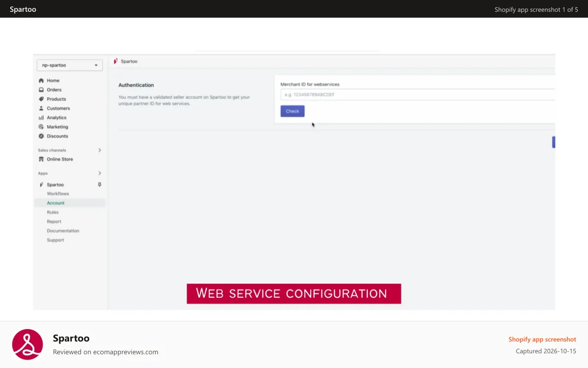Open Workflows under Spartoo

[x=58, y=194]
